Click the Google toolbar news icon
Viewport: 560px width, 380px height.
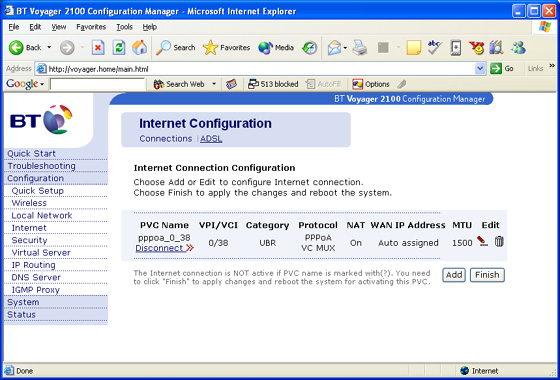click(x=231, y=84)
